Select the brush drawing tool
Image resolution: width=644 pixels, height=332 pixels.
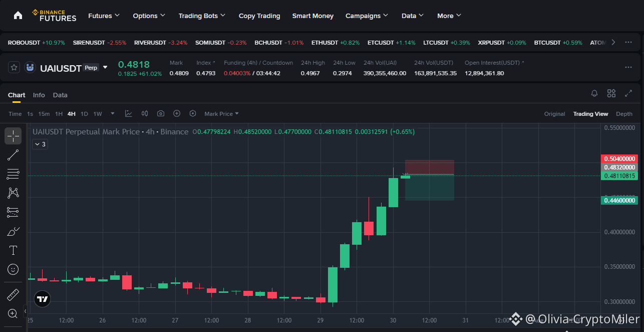[14, 231]
